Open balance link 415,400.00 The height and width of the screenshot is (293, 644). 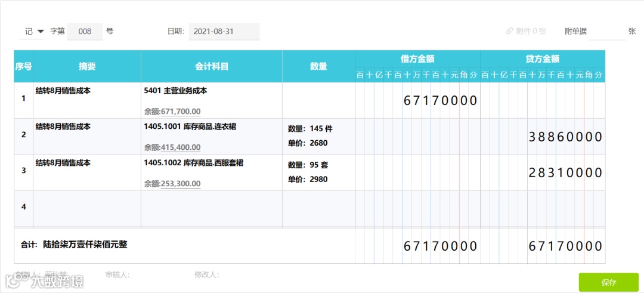click(181, 147)
